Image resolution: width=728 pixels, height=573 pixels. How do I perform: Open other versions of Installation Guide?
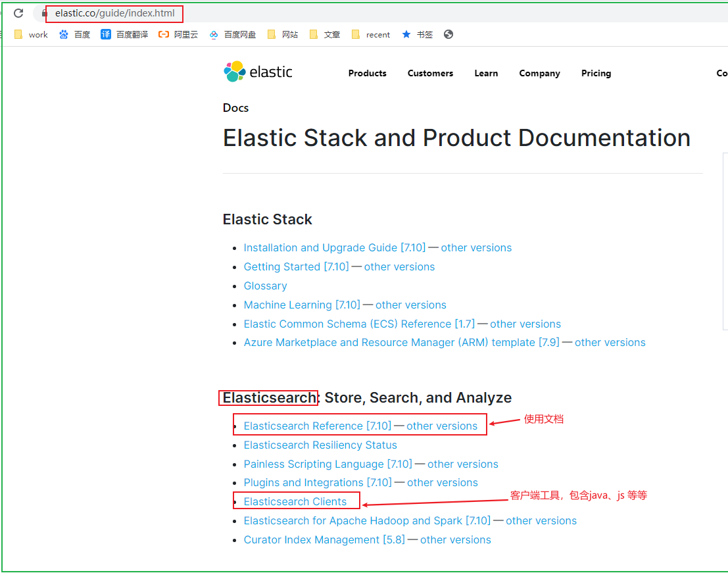click(476, 247)
